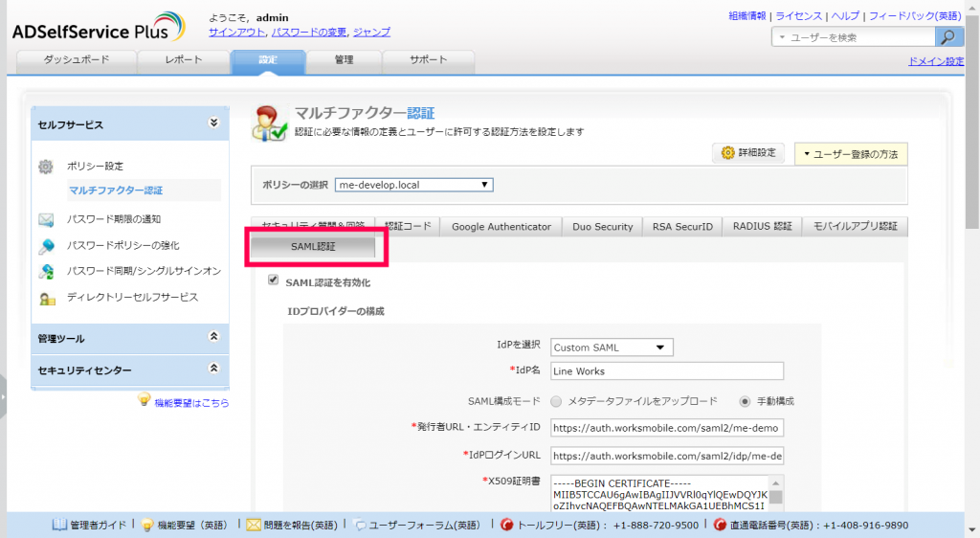The width and height of the screenshot is (980, 538).
Task: Click the multi-factor authentication user icon
Action: tap(270, 123)
